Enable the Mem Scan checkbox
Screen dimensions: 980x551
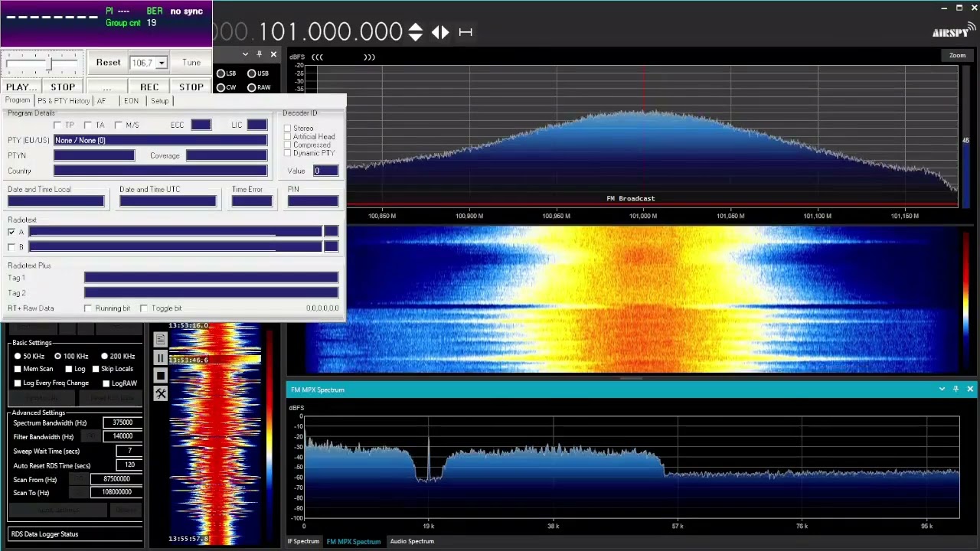[18, 369]
